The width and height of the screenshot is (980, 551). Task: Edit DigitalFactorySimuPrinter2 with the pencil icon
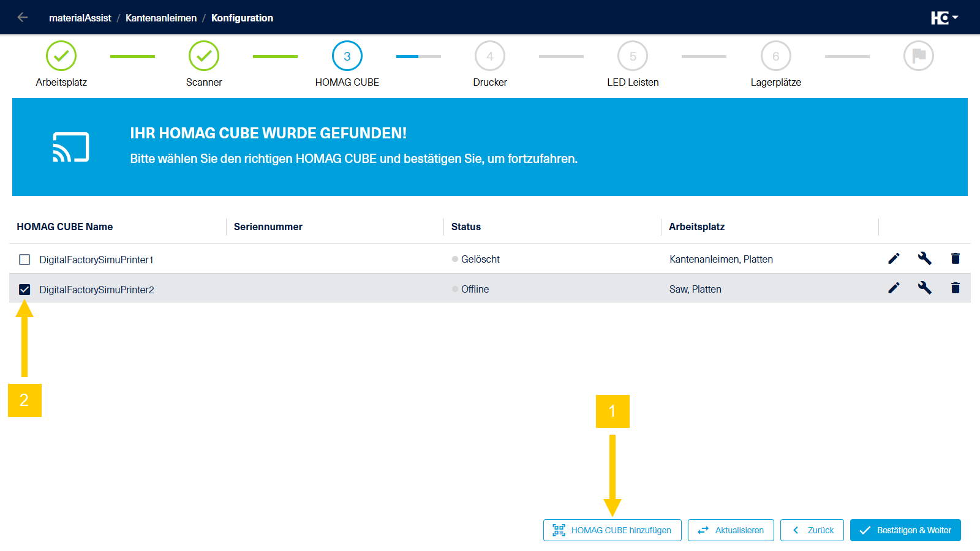(x=894, y=288)
